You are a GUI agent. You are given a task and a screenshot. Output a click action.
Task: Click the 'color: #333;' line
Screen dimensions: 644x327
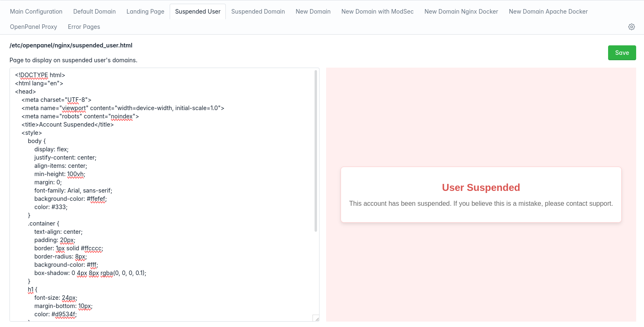(51, 207)
